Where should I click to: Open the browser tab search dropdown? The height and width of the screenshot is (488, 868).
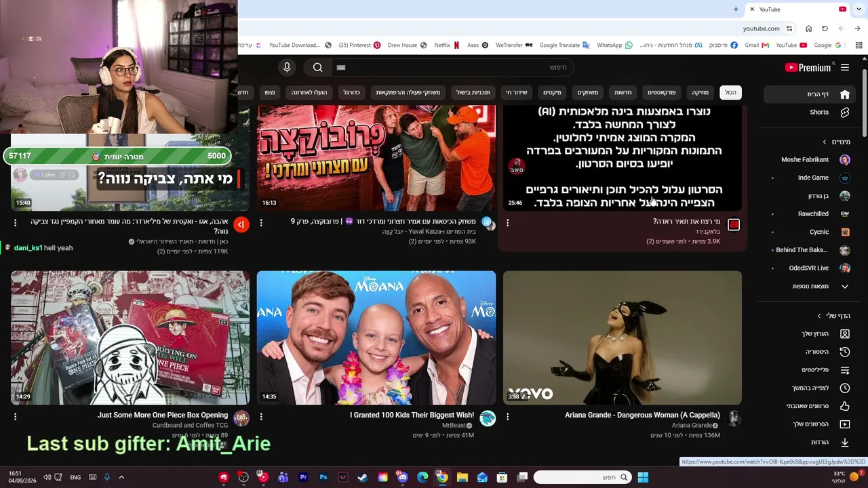coord(859,9)
